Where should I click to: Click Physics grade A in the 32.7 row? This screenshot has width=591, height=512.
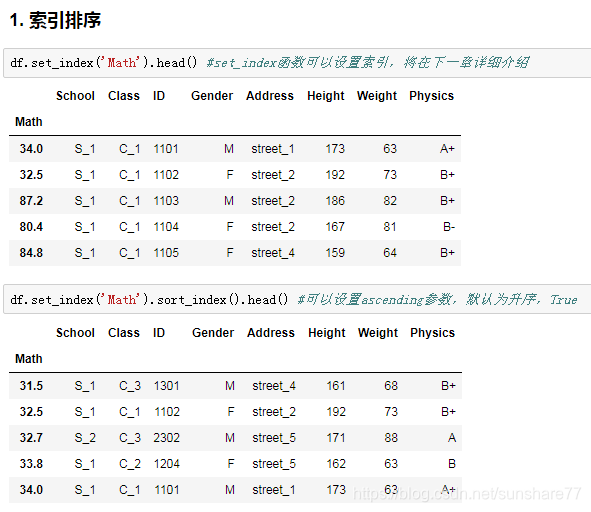(x=452, y=438)
